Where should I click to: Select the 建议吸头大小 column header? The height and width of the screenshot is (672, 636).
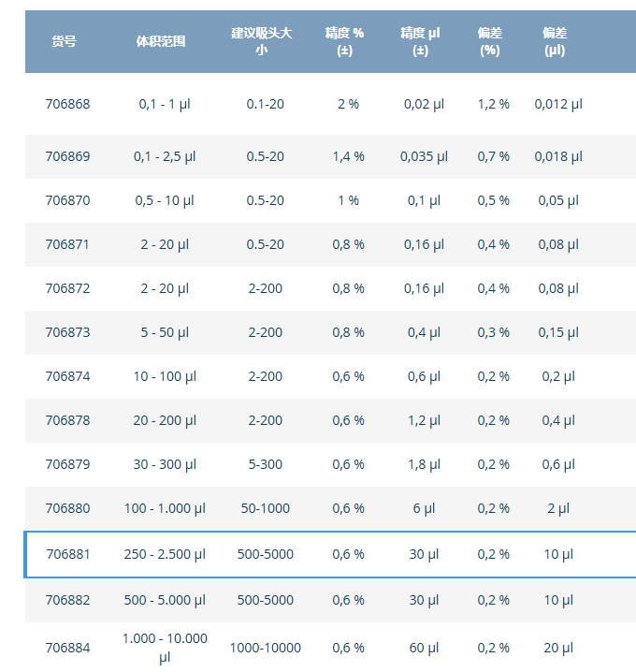coord(262,41)
